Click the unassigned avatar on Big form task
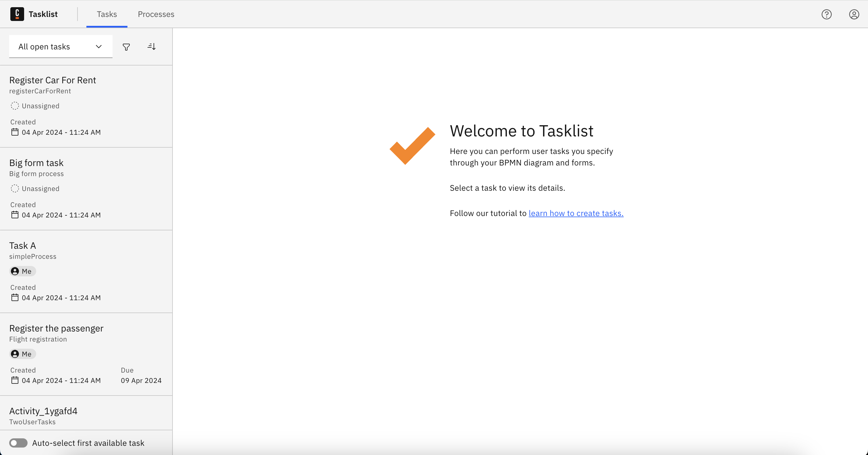This screenshot has width=868, height=455. 15,188
